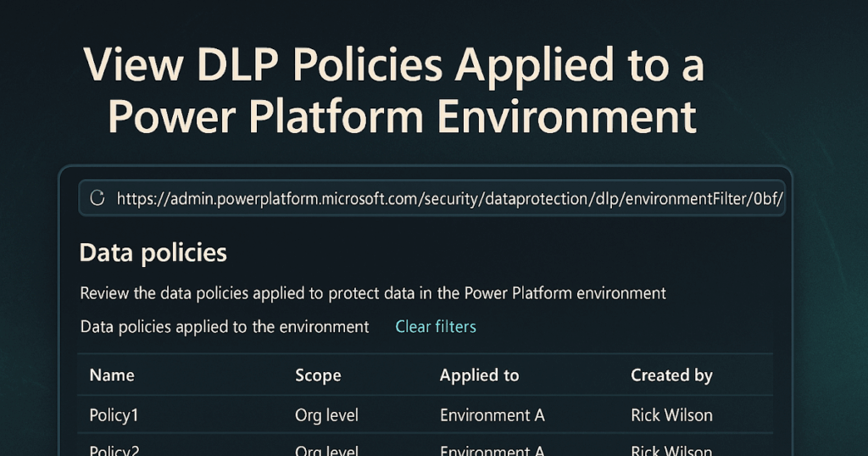Sort by the Scope column header

[x=318, y=375]
